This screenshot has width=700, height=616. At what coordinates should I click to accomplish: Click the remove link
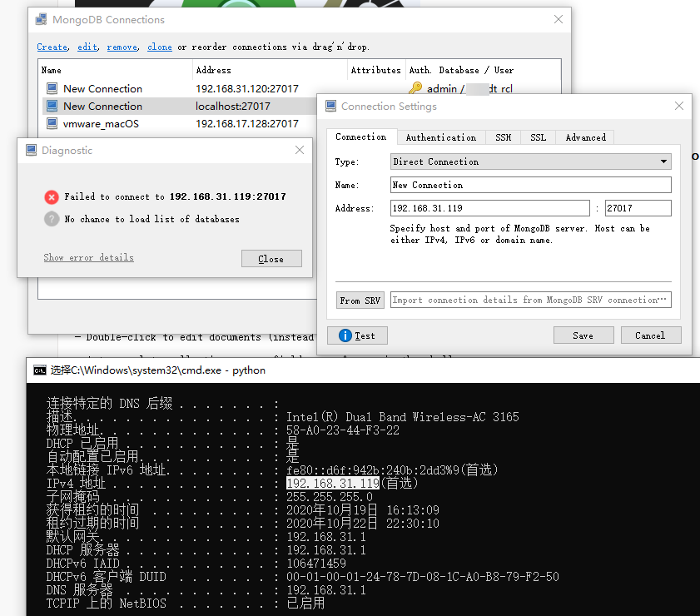coord(122,47)
